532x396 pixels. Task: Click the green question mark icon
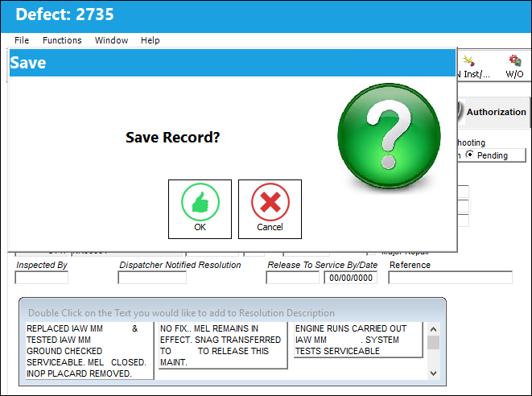tap(390, 136)
